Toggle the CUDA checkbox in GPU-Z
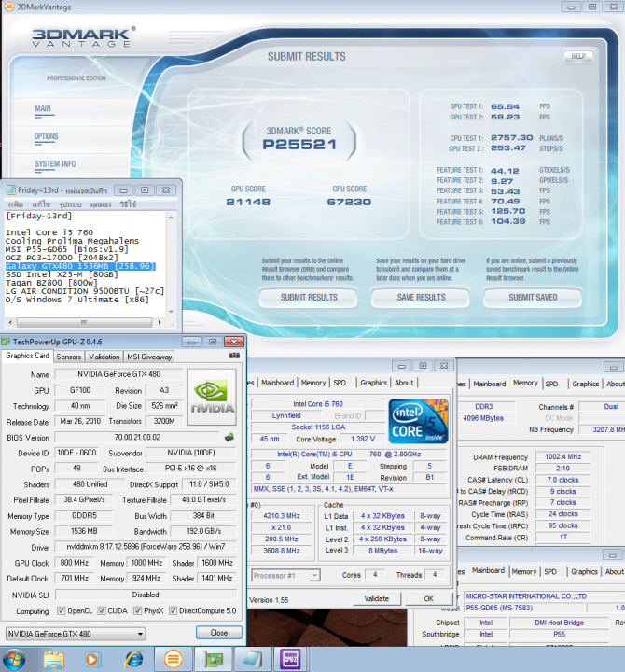625x672 pixels. coord(102,610)
